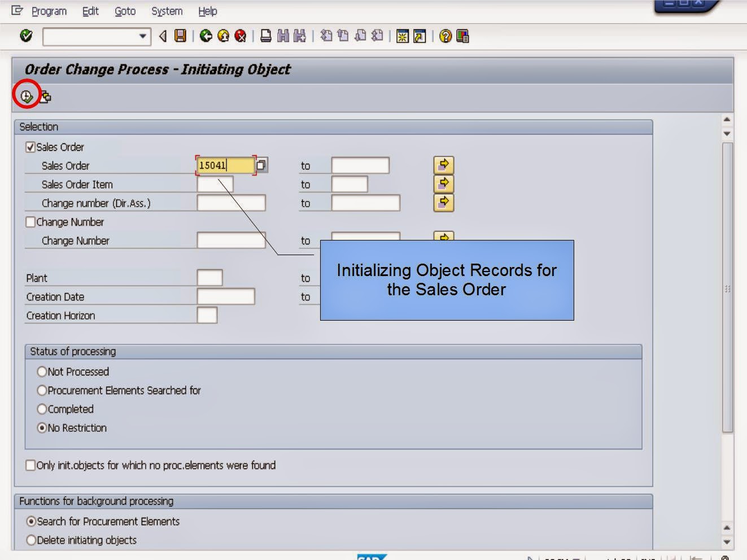Open multiple selection for Sales Order range

point(443,164)
